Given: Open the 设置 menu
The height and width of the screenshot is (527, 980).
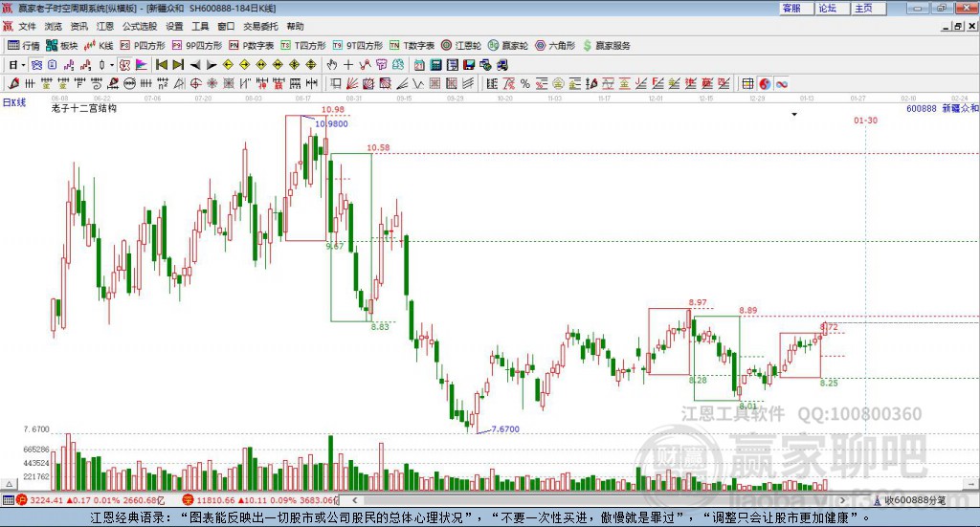Looking at the screenshot, I should [174, 26].
